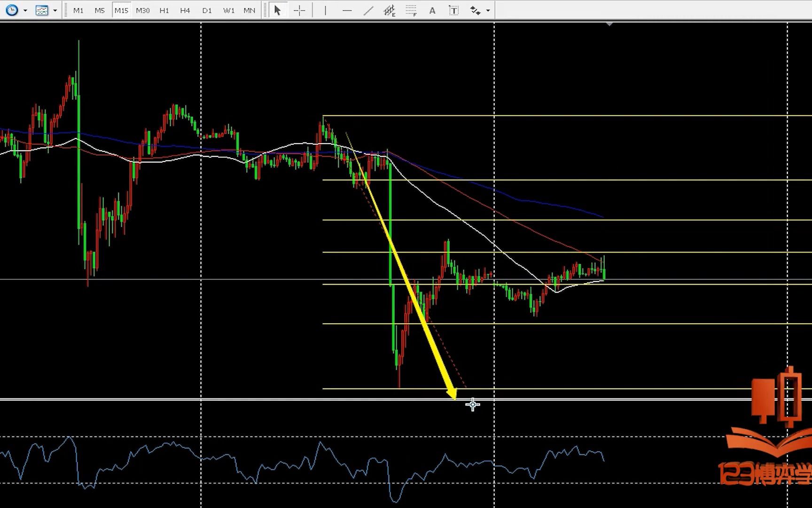Select the Cursor arrow tool

pyautogui.click(x=278, y=10)
